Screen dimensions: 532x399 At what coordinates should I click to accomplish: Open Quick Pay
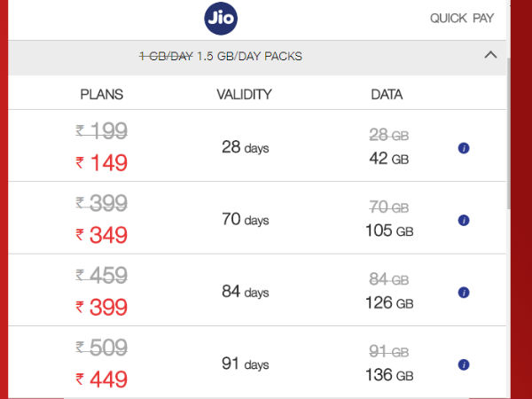[462, 18]
